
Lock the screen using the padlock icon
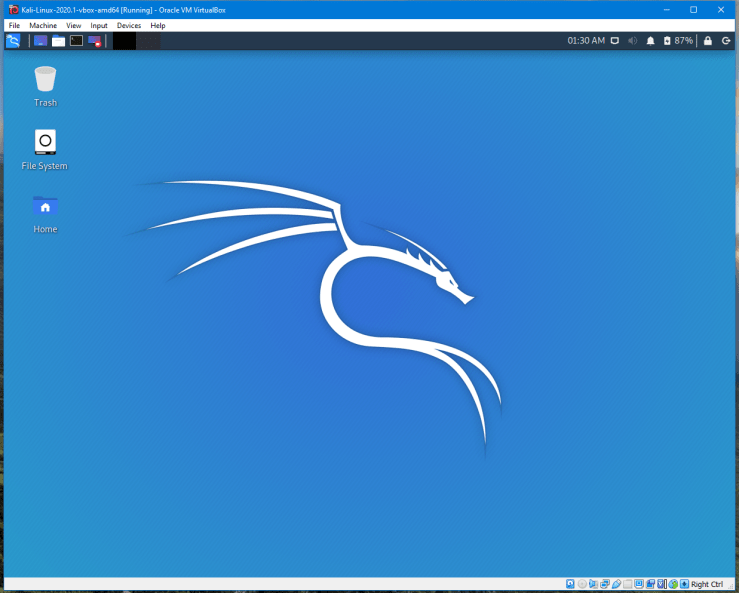click(708, 41)
